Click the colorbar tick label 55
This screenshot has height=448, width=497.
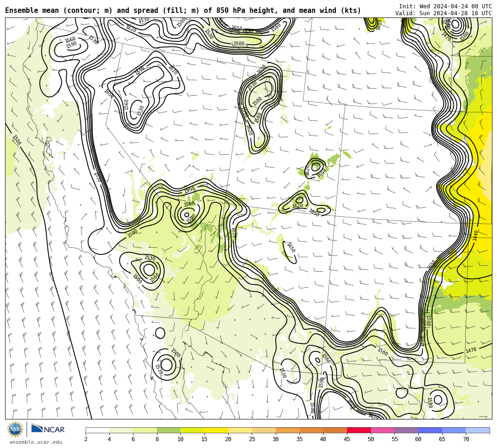click(395, 439)
